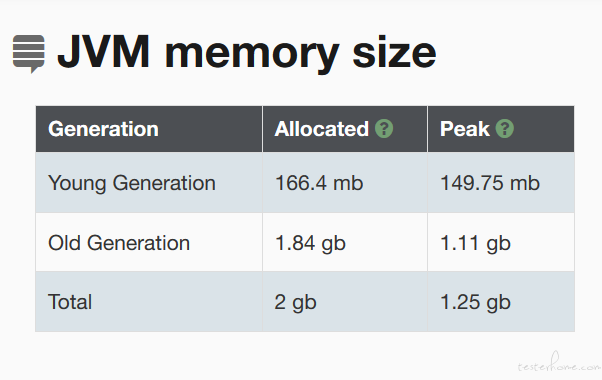The image size is (602, 380).
Task: Click the 166.4 mb allocated value
Action: [x=319, y=183]
